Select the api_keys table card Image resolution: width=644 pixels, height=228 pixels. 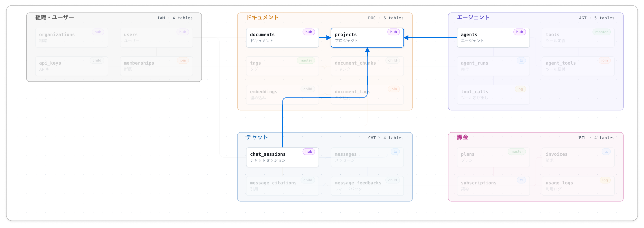click(x=72, y=66)
